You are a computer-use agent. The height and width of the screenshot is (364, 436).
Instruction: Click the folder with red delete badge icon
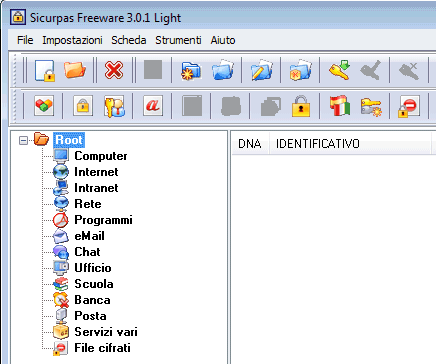click(300, 70)
